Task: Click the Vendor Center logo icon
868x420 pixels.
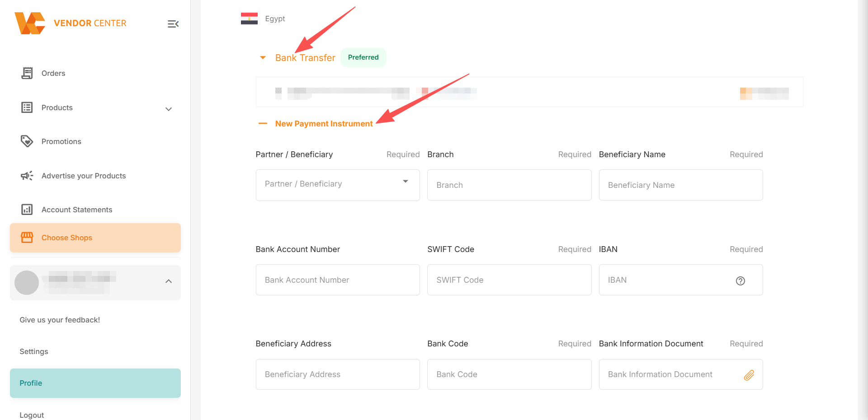Action: [30, 23]
